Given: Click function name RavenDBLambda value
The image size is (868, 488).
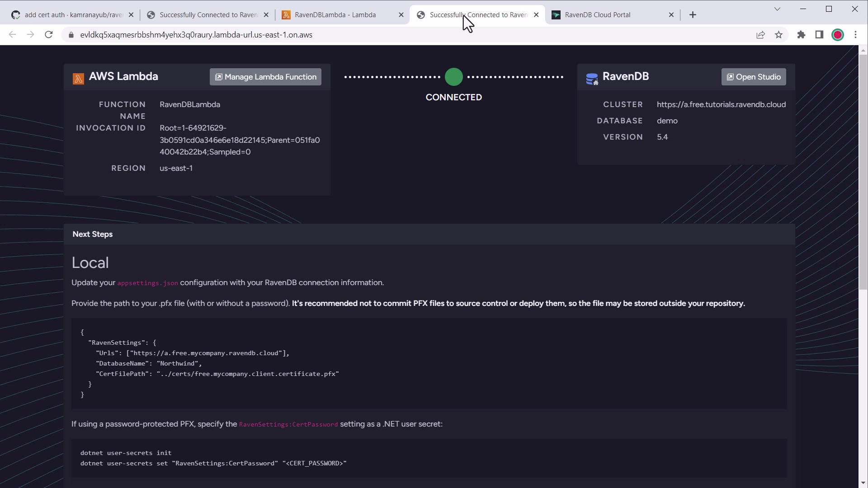Looking at the screenshot, I should (189, 104).
